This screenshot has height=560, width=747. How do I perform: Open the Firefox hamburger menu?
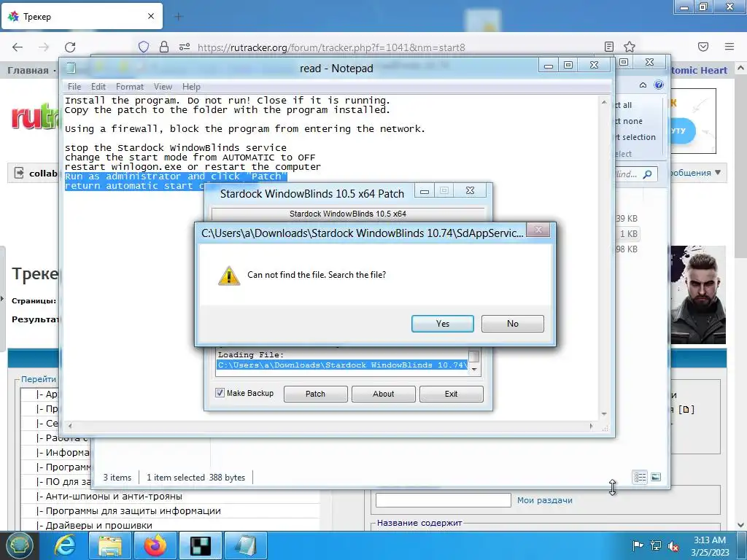click(729, 47)
